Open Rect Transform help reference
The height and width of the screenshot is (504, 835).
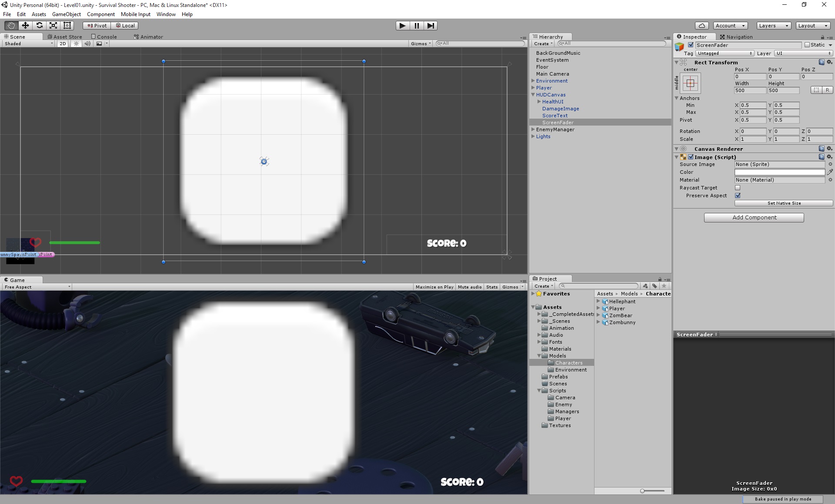tap(822, 62)
